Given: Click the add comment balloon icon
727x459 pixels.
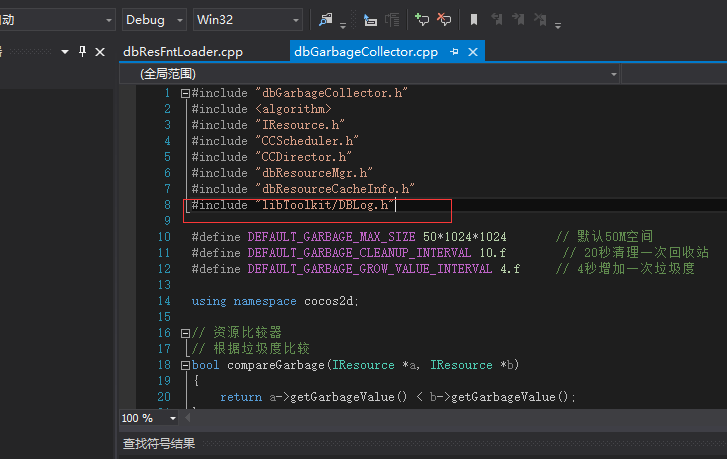Looking at the screenshot, I should (x=422, y=19).
